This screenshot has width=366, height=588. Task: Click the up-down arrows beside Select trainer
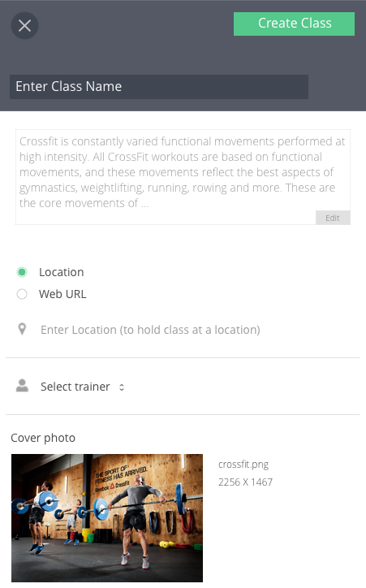coord(122,387)
